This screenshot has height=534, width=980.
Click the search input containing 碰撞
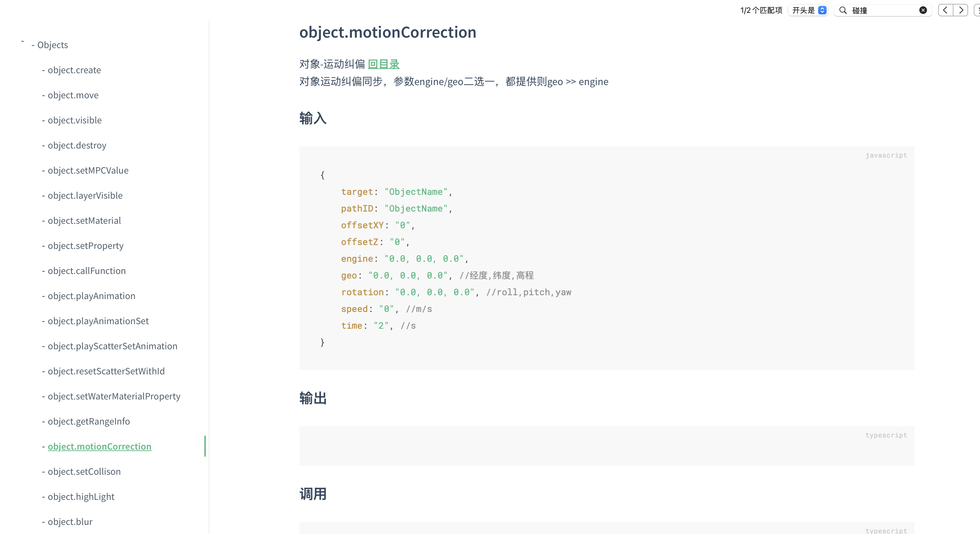[883, 10]
